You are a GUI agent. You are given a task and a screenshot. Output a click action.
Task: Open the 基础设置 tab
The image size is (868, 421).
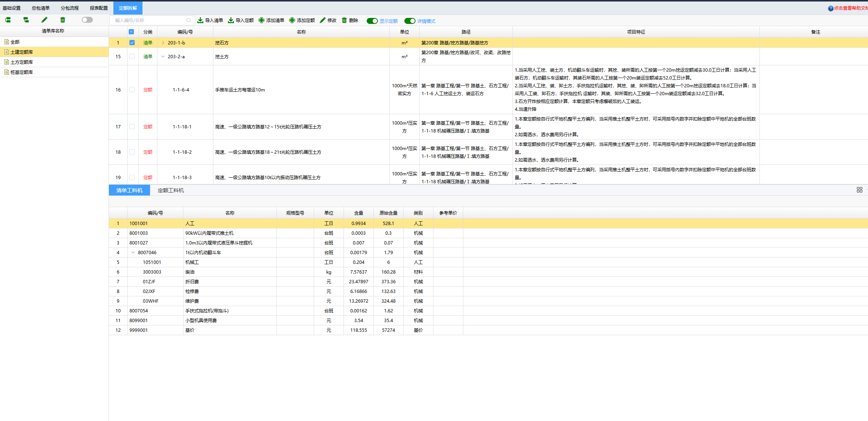coord(12,8)
